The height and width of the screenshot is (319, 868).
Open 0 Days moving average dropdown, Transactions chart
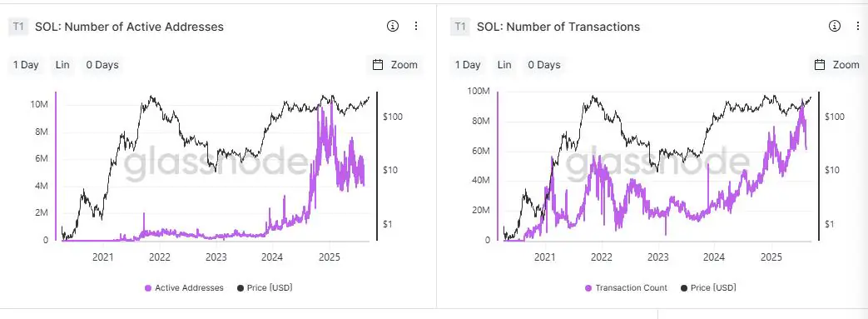pyautogui.click(x=544, y=65)
